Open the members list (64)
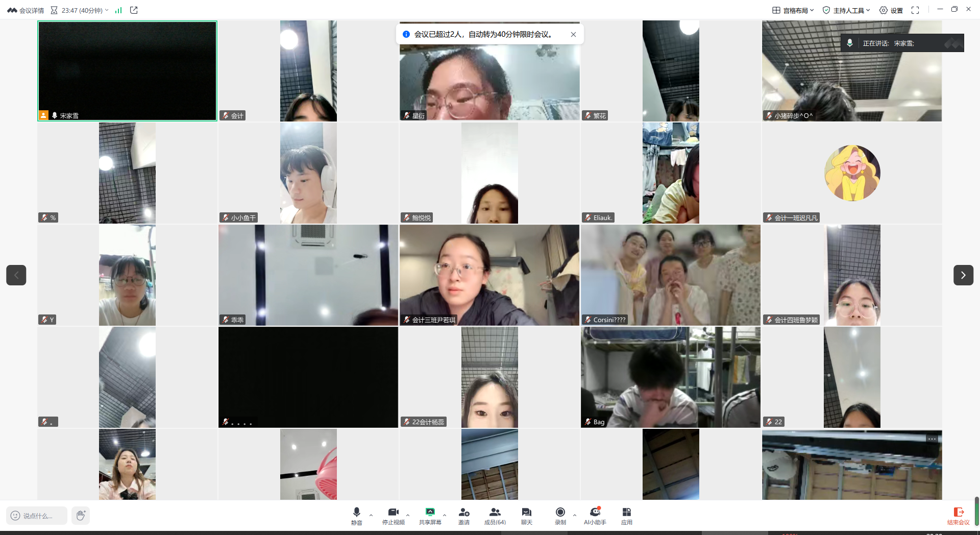 coord(495,515)
